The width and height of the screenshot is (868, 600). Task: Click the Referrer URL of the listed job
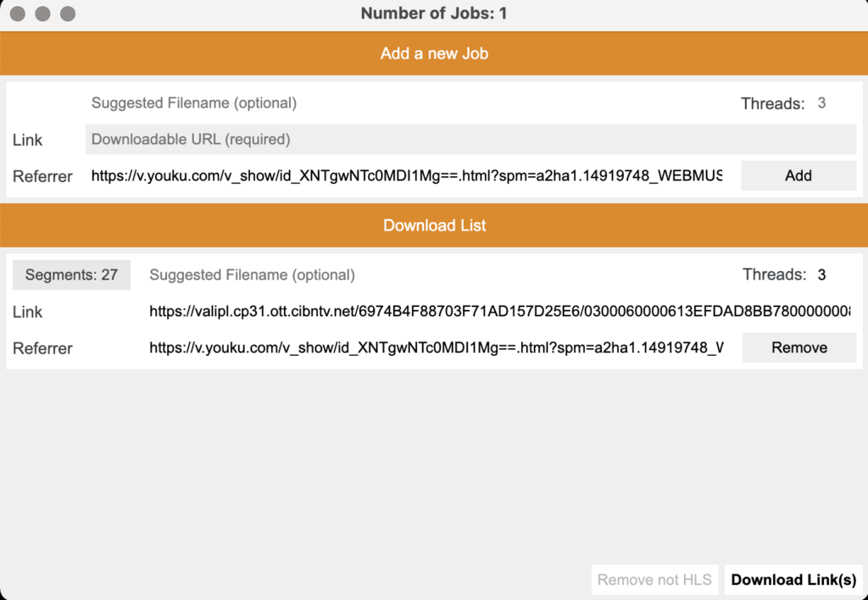(x=437, y=347)
